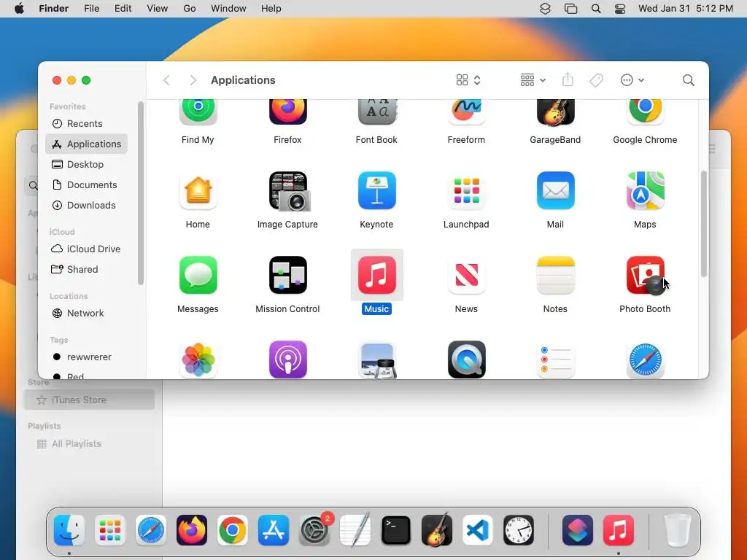
Task: Select GarageBand in the Applications folder
Action: (x=555, y=112)
